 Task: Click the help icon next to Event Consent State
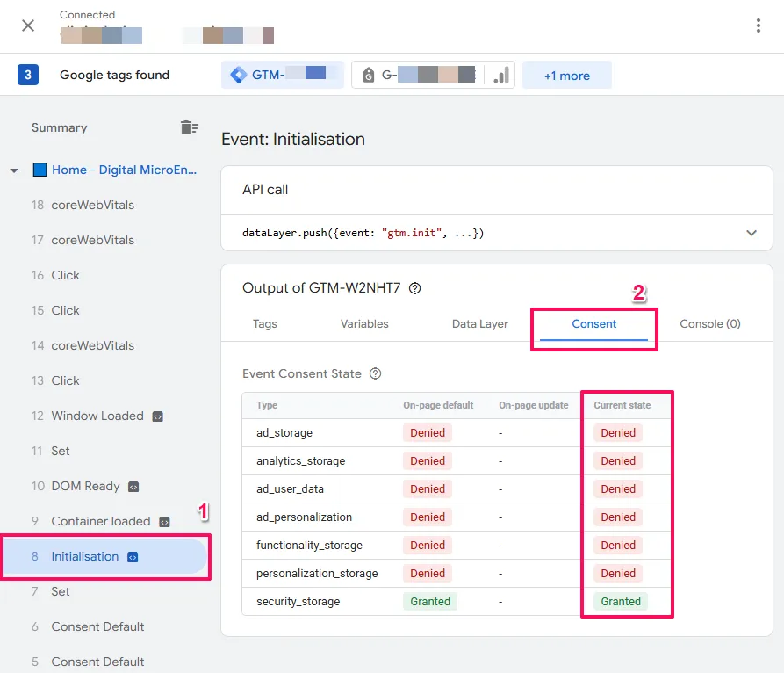click(375, 373)
